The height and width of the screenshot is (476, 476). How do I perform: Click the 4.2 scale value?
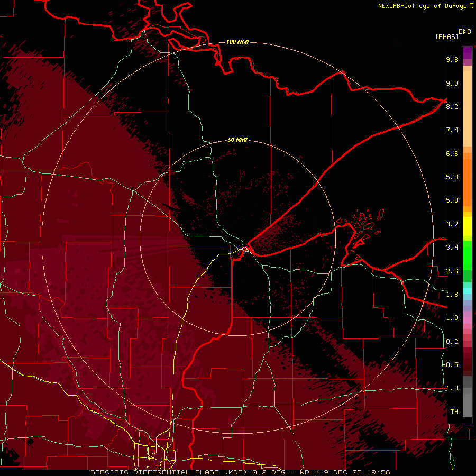pyautogui.click(x=452, y=224)
